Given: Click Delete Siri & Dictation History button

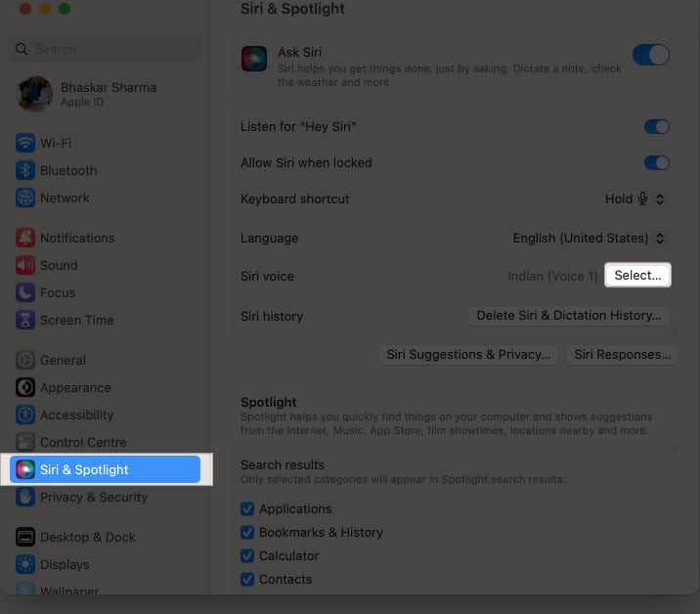Looking at the screenshot, I should tap(569, 315).
